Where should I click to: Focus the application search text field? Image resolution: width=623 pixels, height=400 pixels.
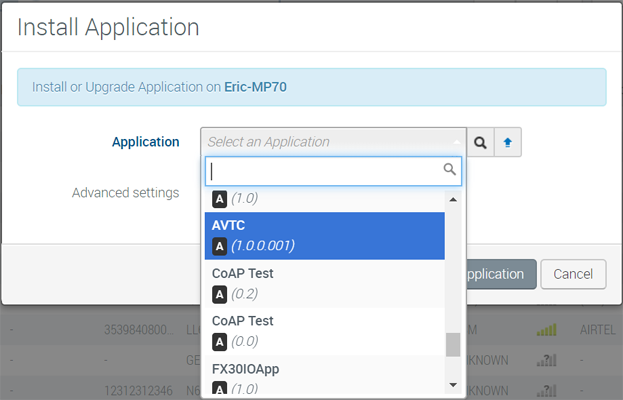click(x=323, y=170)
